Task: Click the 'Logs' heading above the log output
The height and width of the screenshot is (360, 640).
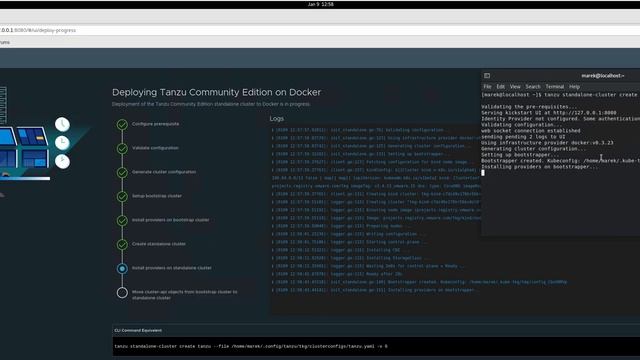Action: click(276, 118)
